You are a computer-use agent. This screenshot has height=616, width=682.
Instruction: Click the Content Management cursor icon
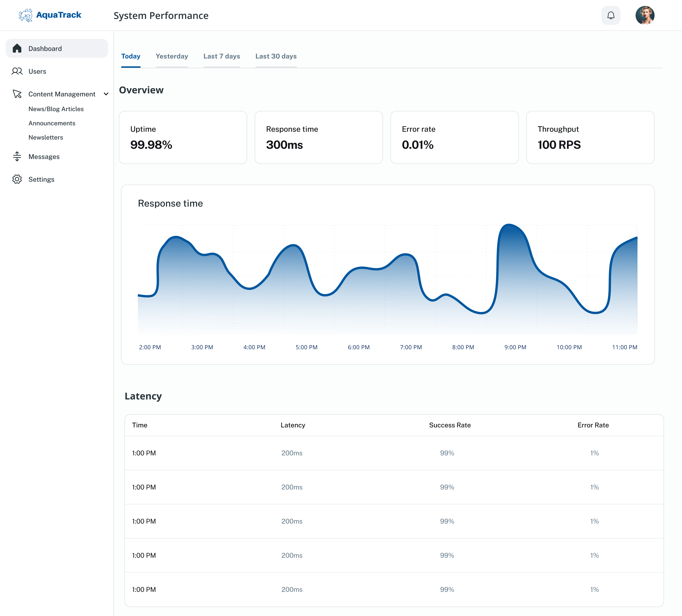pos(17,94)
